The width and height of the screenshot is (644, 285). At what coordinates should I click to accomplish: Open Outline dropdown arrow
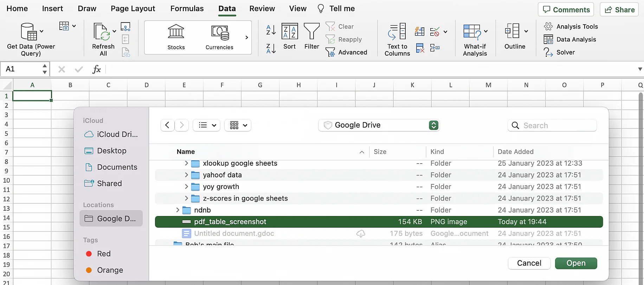(x=526, y=31)
